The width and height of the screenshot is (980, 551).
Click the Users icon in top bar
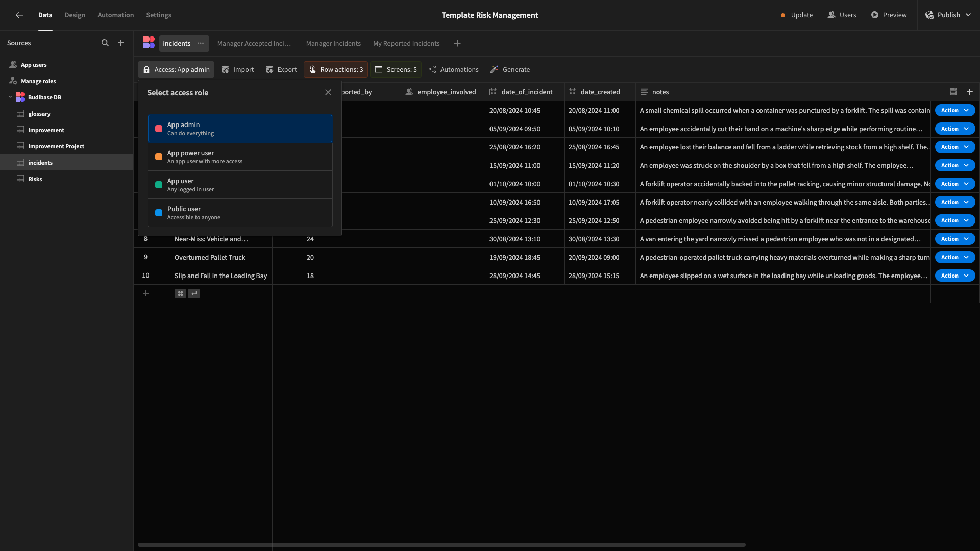click(831, 15)
